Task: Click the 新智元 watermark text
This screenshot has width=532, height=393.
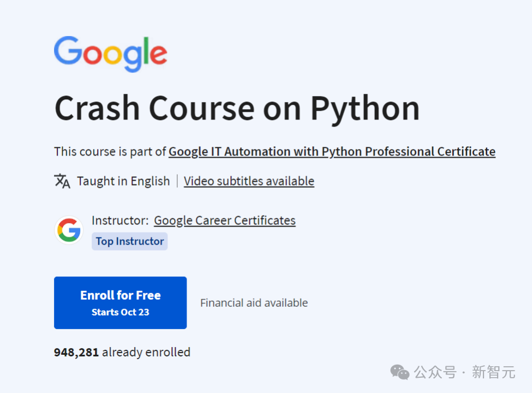Action: (494, 372)
